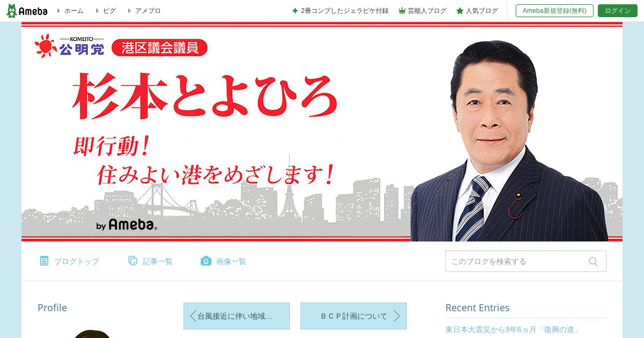
Task: Open アメブロ from the top bar
Action: pos(148,11)
